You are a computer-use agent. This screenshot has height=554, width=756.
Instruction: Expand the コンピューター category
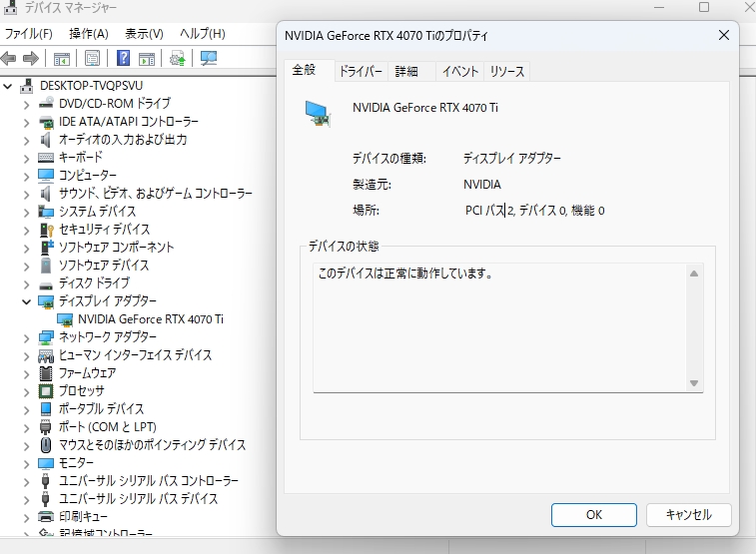click(x=27, y=176)
